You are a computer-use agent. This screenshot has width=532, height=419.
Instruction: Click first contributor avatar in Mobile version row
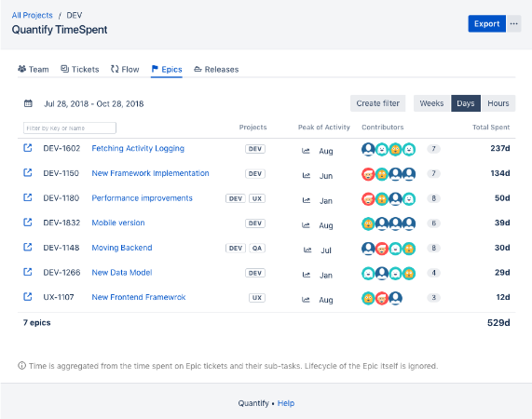tap(368, 223)
